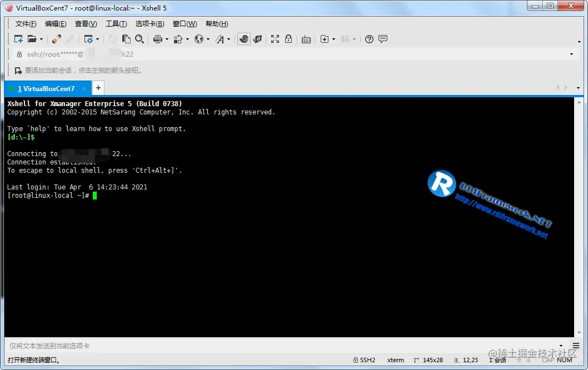588x370 pixels.
Task: Expand the Print dropdown arrow
Action: [167, 39]
